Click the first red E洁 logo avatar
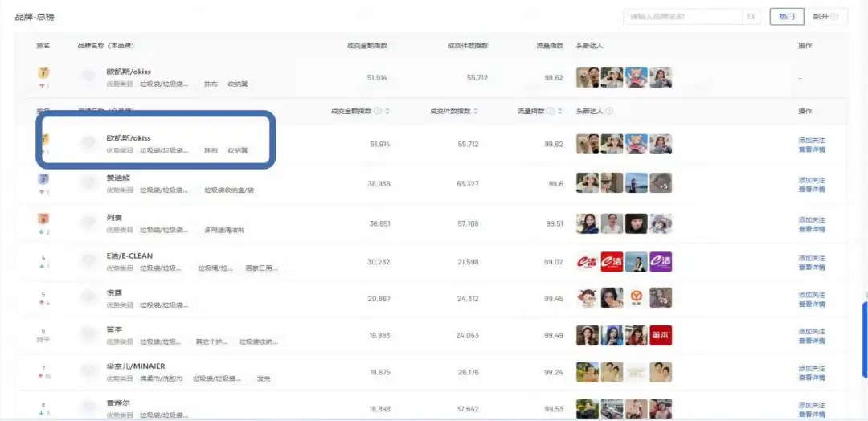The image size is (868, 421). click(588, 262)
